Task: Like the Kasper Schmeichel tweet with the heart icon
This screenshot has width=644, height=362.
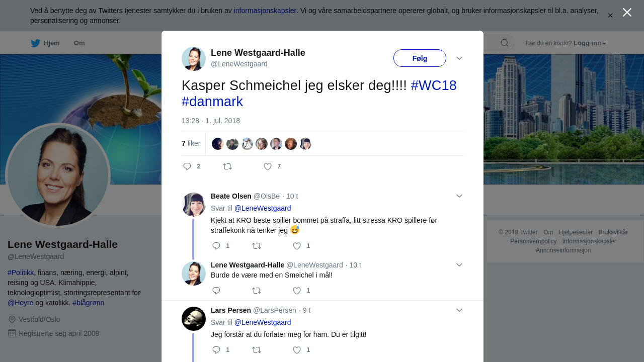Action: point(268,166)
